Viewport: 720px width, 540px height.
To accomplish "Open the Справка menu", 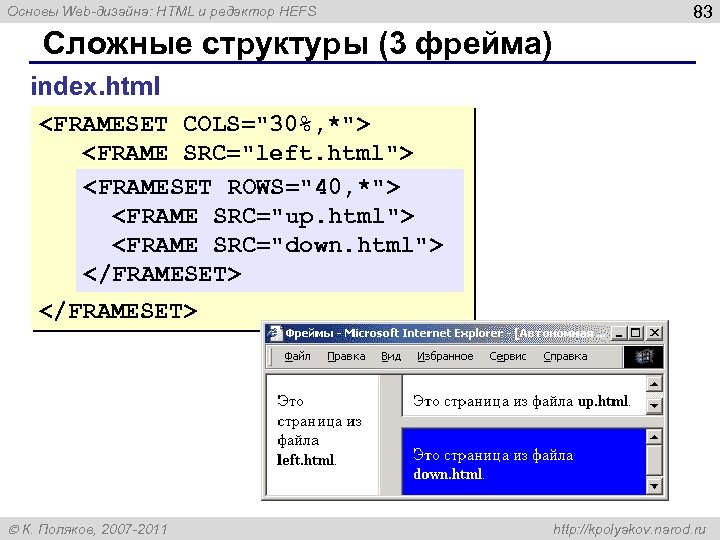I will (565, 356).
